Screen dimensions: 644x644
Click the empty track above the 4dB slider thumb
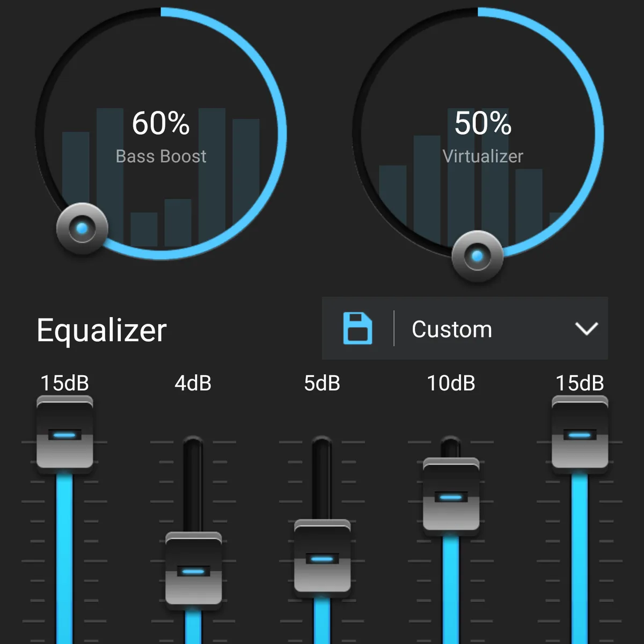click(193, 484)
